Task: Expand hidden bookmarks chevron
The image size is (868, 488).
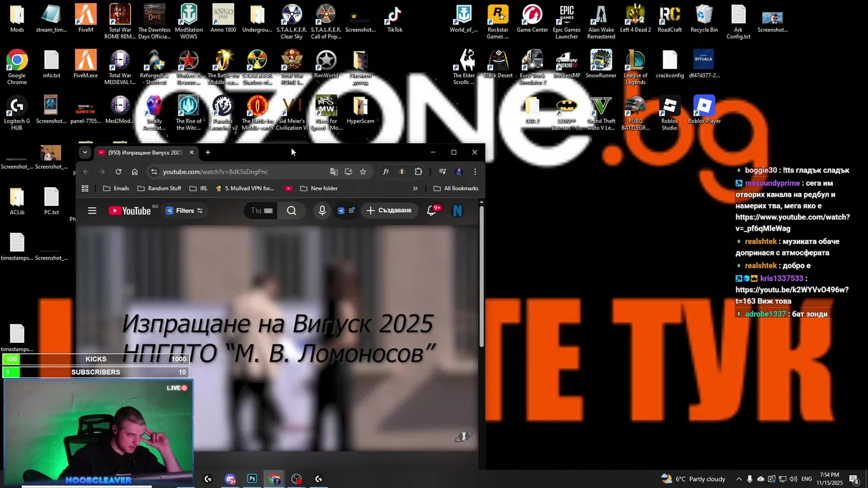Action: tap(415, 188)
